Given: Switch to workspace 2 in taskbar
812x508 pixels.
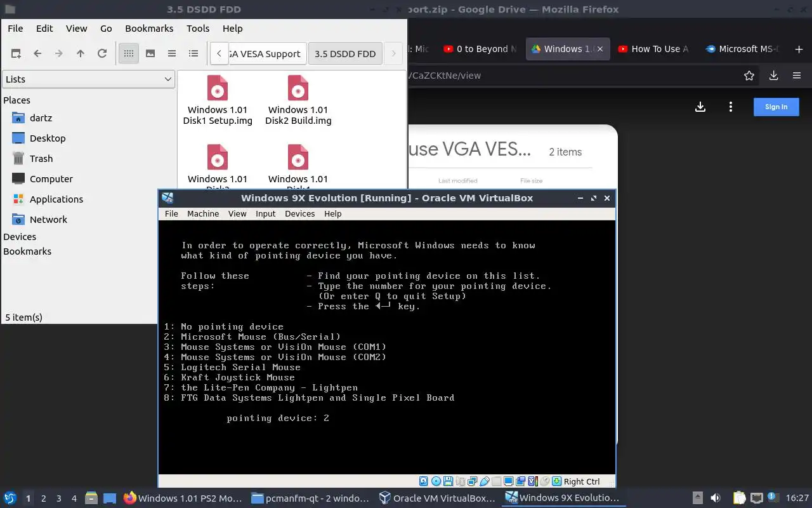Looking at the screenshot, I should (43, 498).
